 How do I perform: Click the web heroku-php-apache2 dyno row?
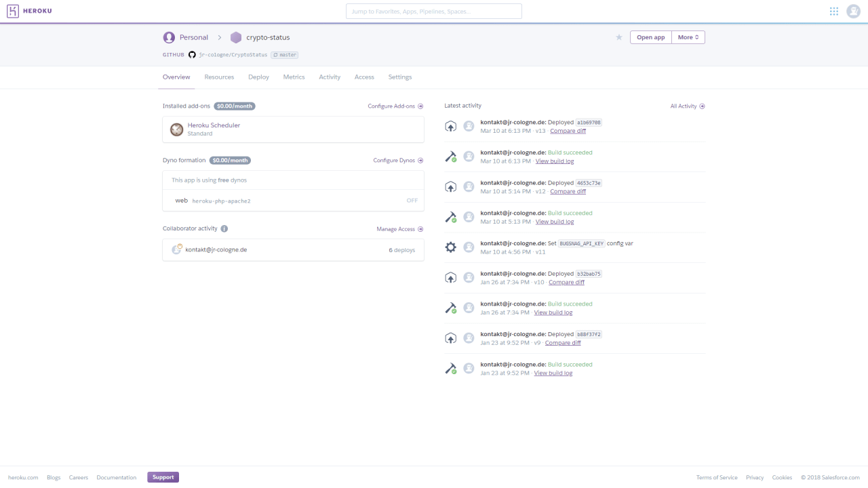293,201
